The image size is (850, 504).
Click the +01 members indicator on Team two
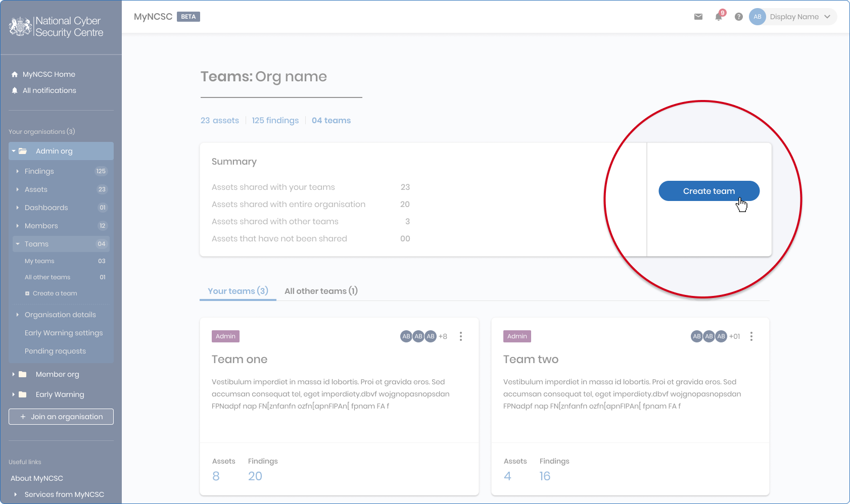point(734,336)
